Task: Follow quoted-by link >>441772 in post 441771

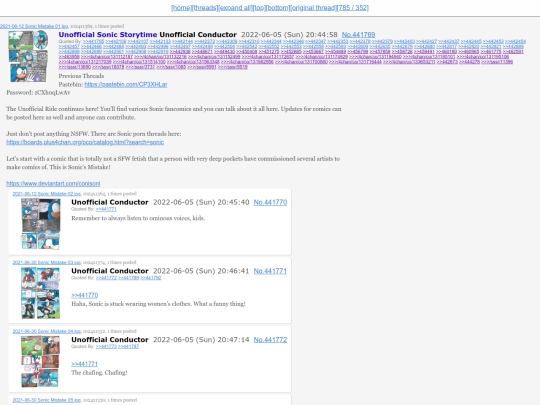Action: click(106, 278)
